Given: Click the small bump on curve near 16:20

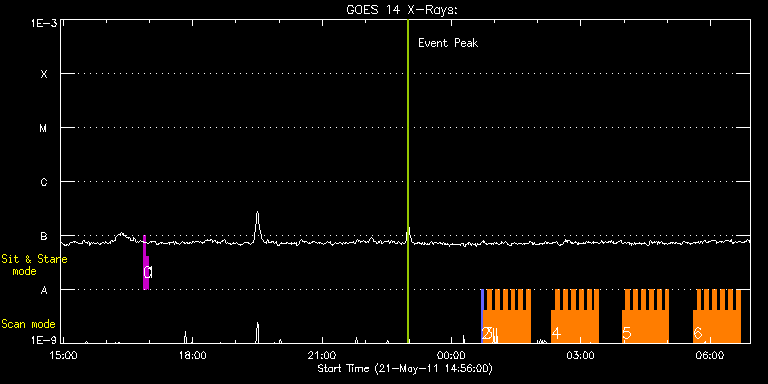Looking at the screenshot, I should 121,236.
